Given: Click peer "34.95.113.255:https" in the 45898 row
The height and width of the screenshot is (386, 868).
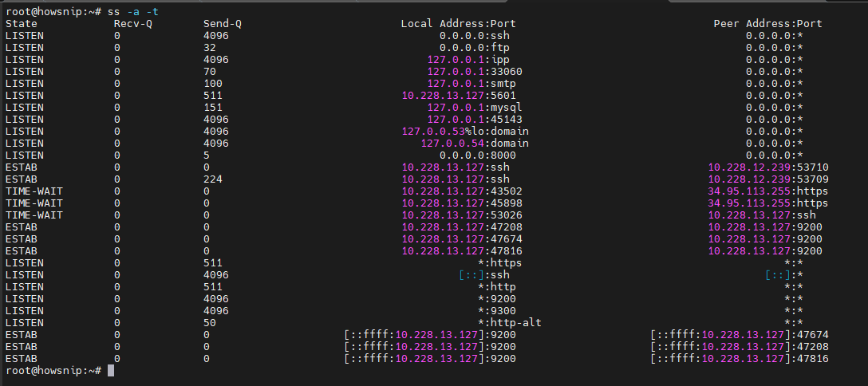Looking at the screenshot, I should (x=768, y=203).
